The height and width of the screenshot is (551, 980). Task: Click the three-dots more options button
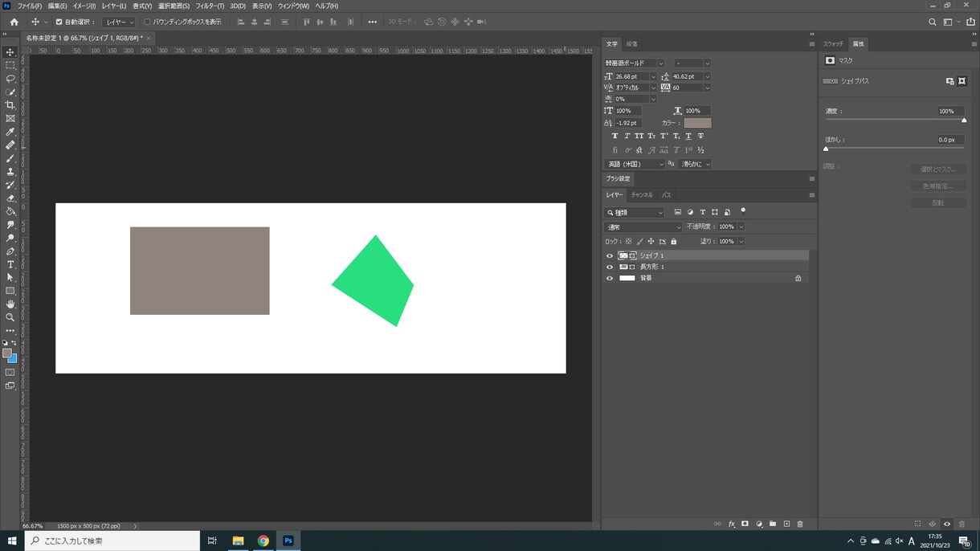pos(372,22)
